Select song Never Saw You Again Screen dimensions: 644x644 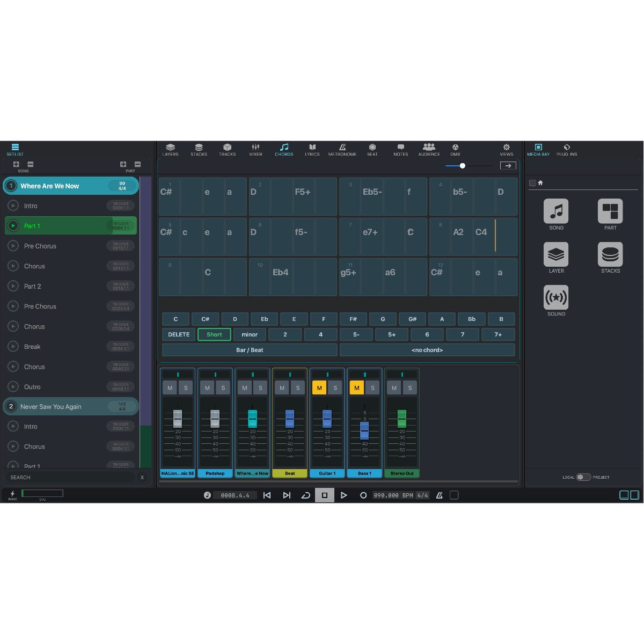click(x=70, y=406)
